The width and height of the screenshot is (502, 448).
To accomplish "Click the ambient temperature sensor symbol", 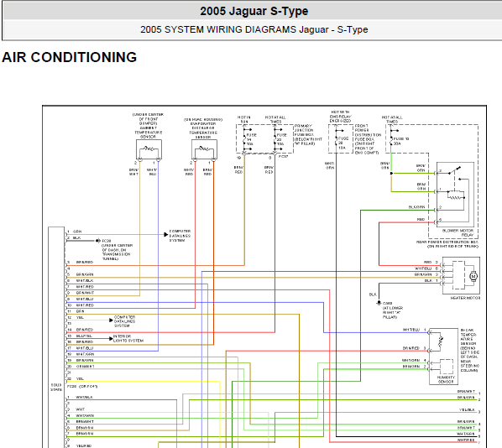I will tap(149, 149).
